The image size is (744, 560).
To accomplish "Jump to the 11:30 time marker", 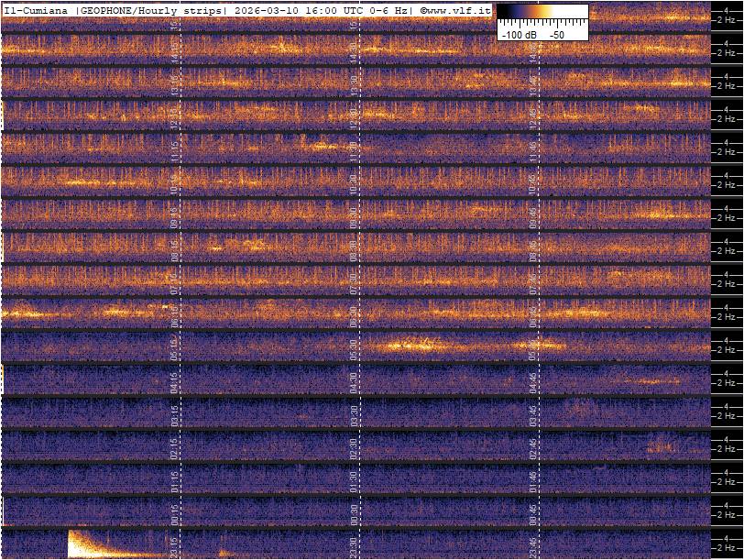I will click(x=354, y=148).
